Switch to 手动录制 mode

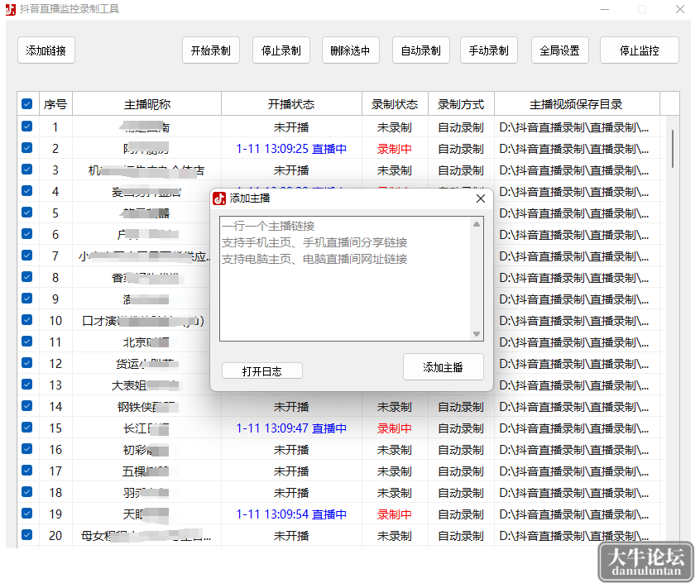tap(489, 50)
